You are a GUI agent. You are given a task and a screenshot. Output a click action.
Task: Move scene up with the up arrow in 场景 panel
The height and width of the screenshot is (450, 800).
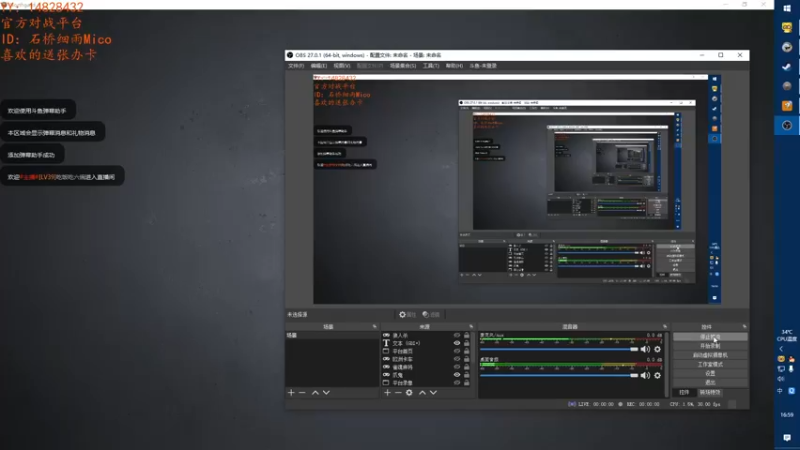[315, 393]
